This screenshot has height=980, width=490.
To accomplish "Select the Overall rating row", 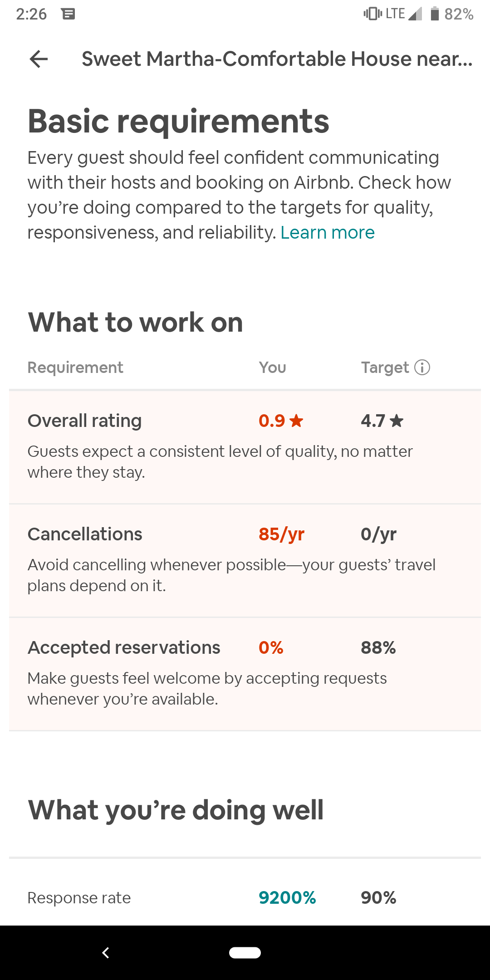I will 245,447.
